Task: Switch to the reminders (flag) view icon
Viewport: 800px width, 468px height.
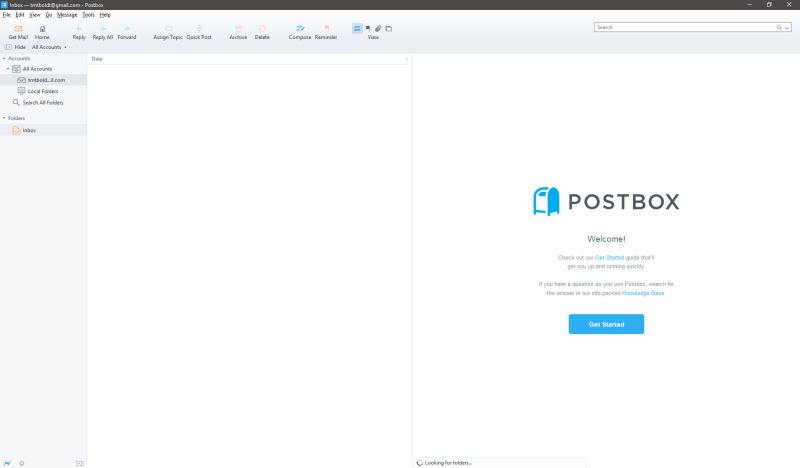Action: pos(367,29)
